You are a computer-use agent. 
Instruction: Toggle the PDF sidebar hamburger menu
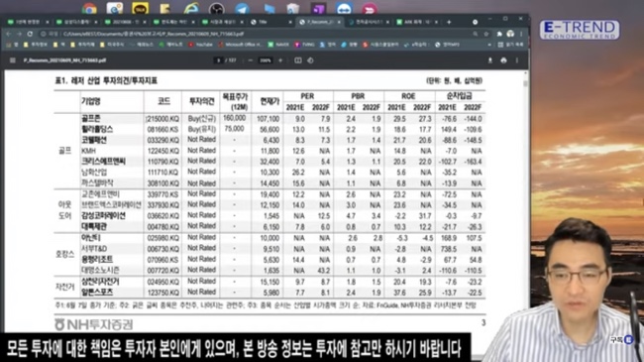[x=13, y=60]
